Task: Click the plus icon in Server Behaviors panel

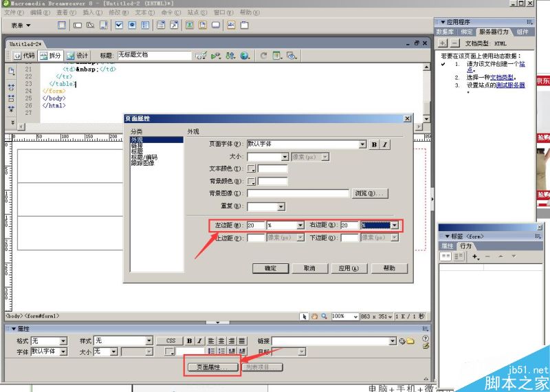Action: click(x=443, y=43)
